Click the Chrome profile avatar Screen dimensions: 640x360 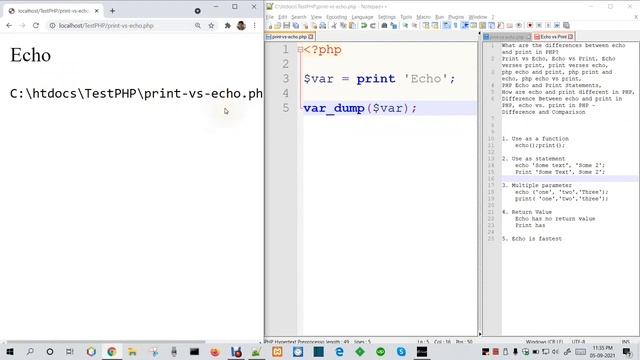(x=241, y=25)
